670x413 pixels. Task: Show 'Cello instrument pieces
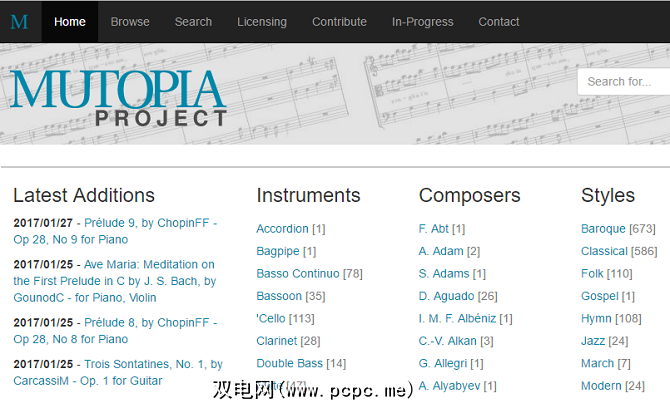tap(271, 319)
